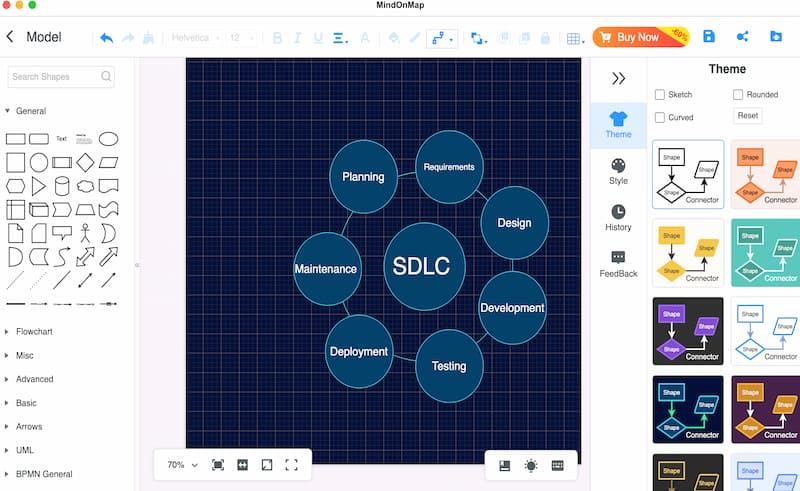This screenshot has height=491, width=800.
Task: Click the Search Shapes input field
Action: 61,77
